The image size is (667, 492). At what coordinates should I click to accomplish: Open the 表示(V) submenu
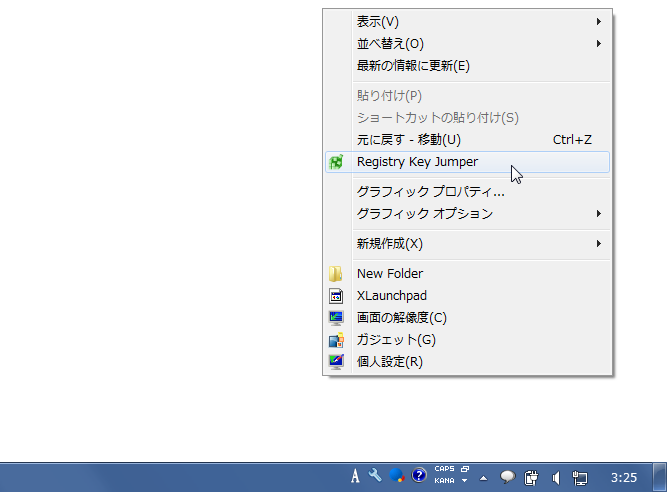pyautogui.click(x=467, y=22)
